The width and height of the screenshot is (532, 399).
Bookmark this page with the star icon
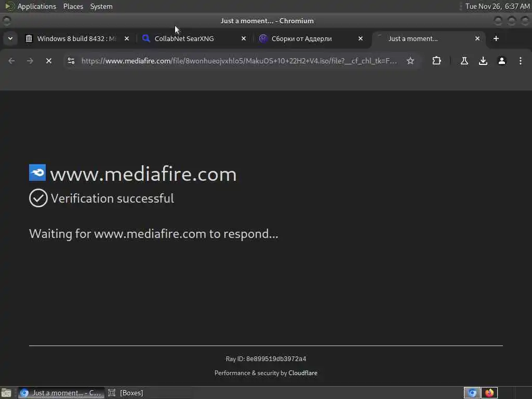410,61
